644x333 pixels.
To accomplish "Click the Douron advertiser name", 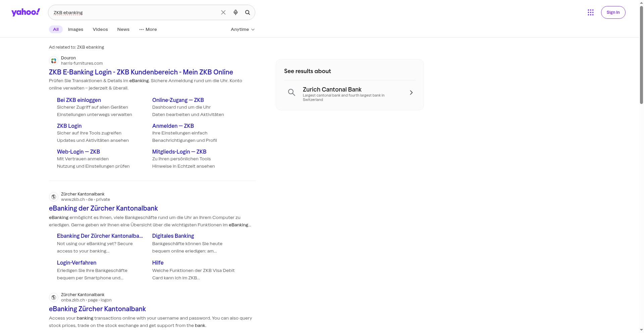I will 68,58.
